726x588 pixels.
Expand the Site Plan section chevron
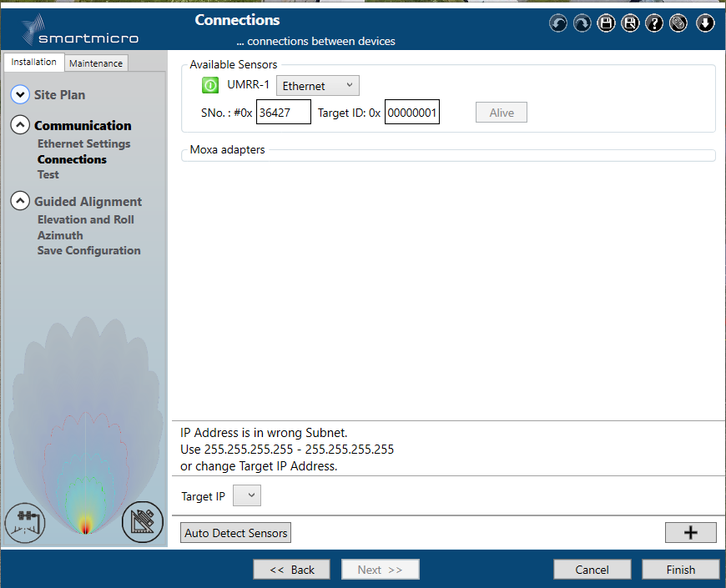(x=20, y=94)
